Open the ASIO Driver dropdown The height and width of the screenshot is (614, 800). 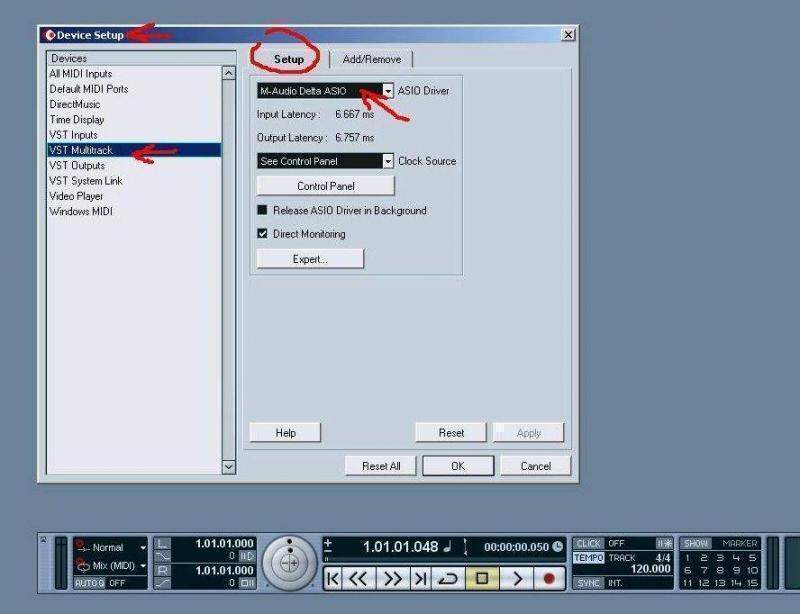click(388, 91)
